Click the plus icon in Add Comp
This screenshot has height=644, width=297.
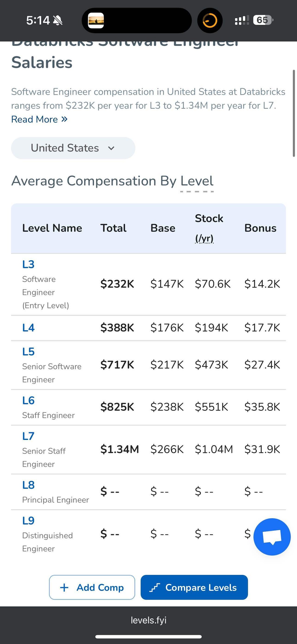pyautogui.click(x=64, y=588)
